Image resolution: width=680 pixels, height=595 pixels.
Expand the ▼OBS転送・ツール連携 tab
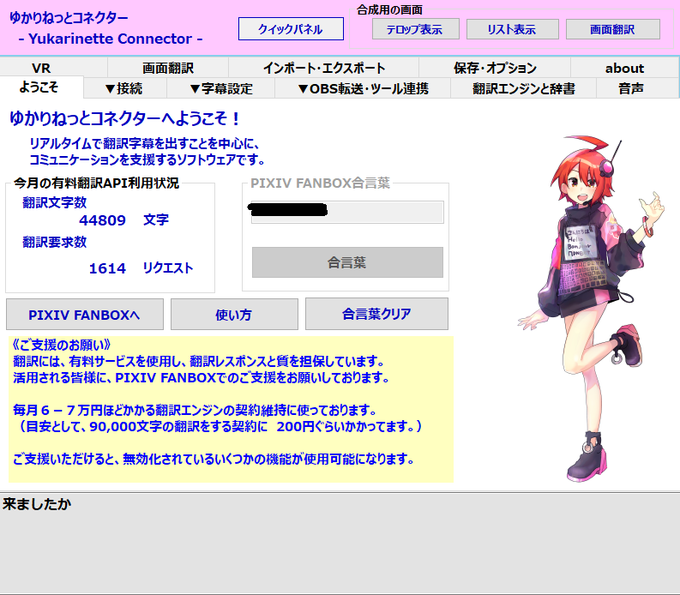[363, 89]
